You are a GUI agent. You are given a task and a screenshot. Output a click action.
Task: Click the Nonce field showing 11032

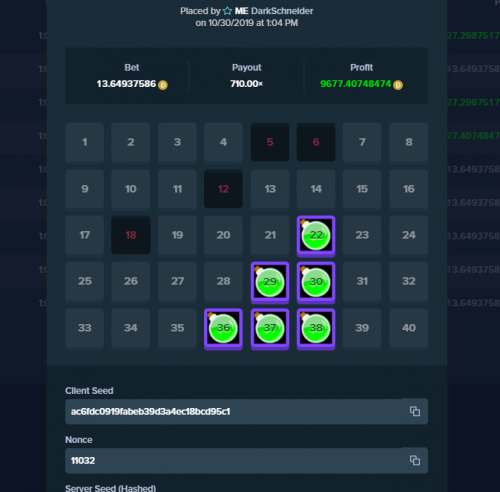click(246, 460)
